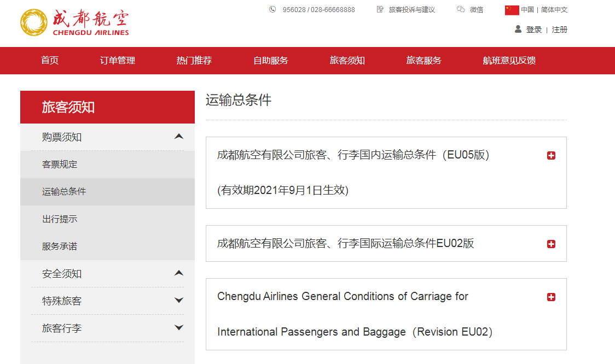Expand the EU05版 domestic conditions plus icon
Screen dimensions: 615x364
pyautogui.click(x=551, y=156)
